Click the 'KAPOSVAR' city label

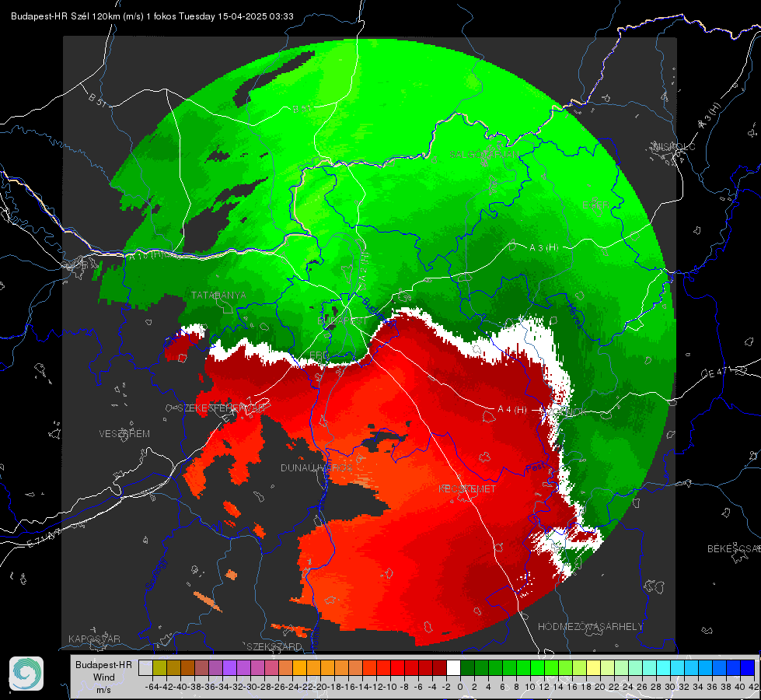pos(94,639)
